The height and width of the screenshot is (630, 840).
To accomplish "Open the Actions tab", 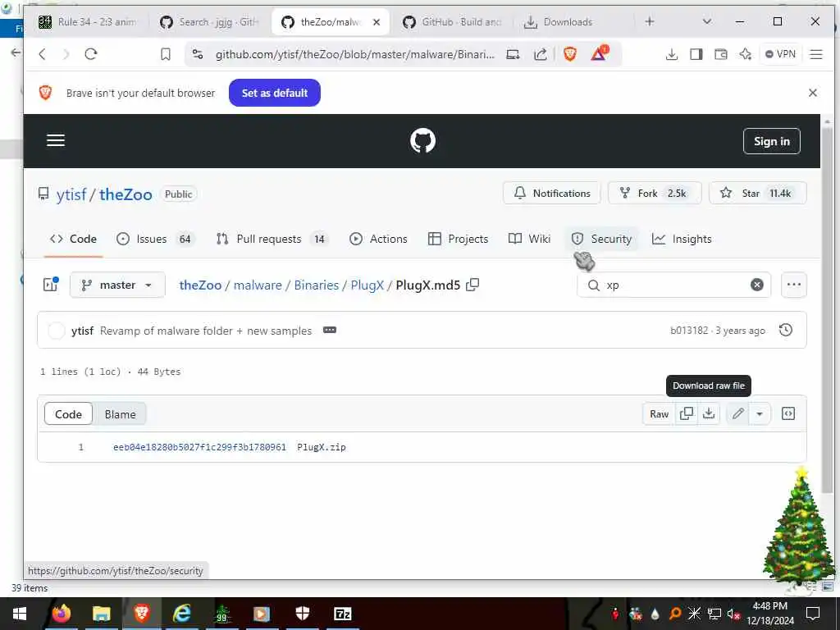I will click(x=378, y=239).
